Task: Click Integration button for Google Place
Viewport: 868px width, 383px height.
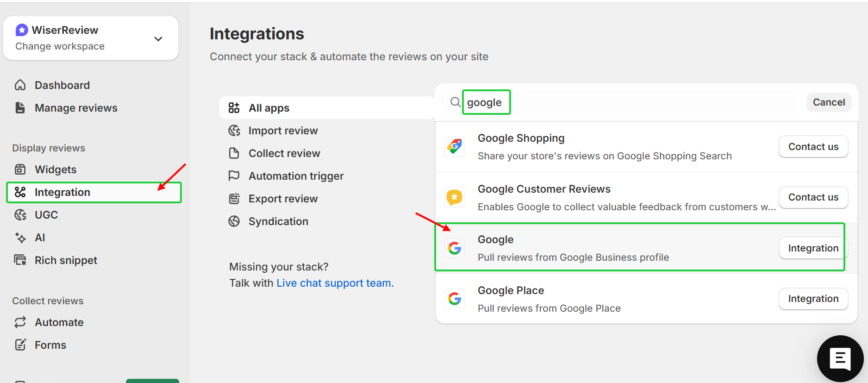Action: click(x=813, y=299)
